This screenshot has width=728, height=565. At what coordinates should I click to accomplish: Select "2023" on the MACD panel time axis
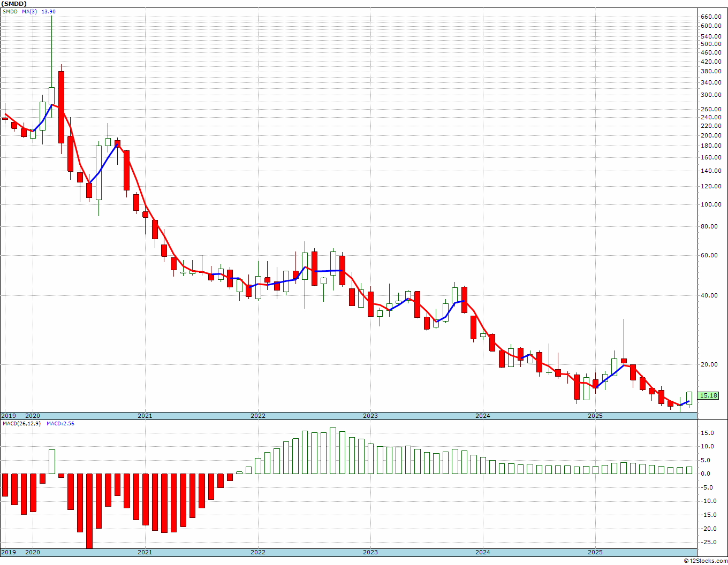click(x=370, y=552)
